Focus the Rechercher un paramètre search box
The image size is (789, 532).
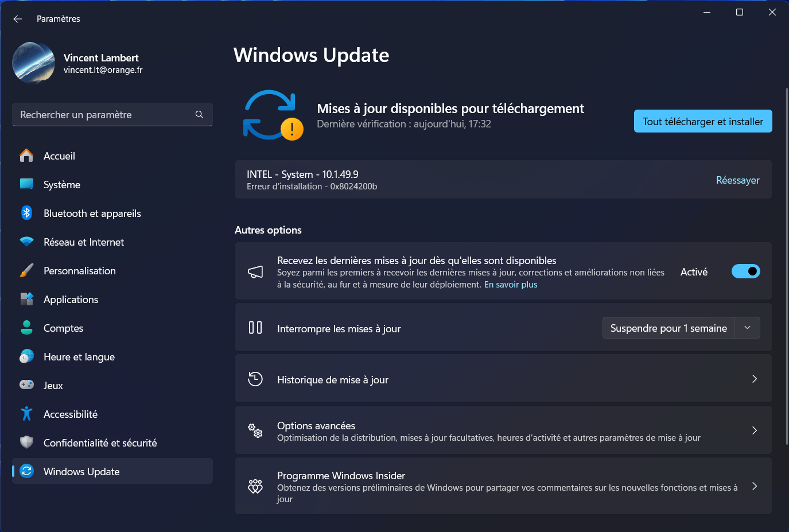[x=112, y=115]
